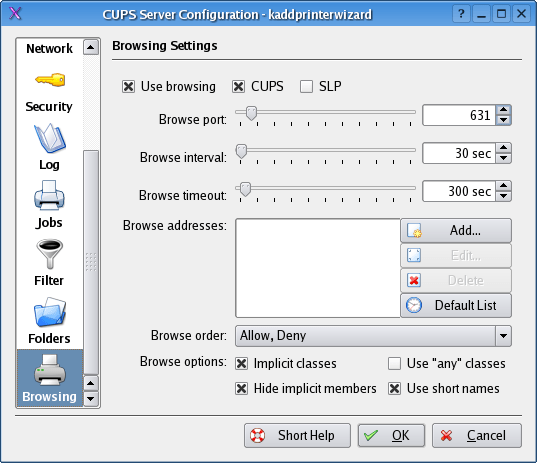The height and width of the screenshot is (463, 537).
Task: Confirm settings with OK button
Action: (391, 436)
